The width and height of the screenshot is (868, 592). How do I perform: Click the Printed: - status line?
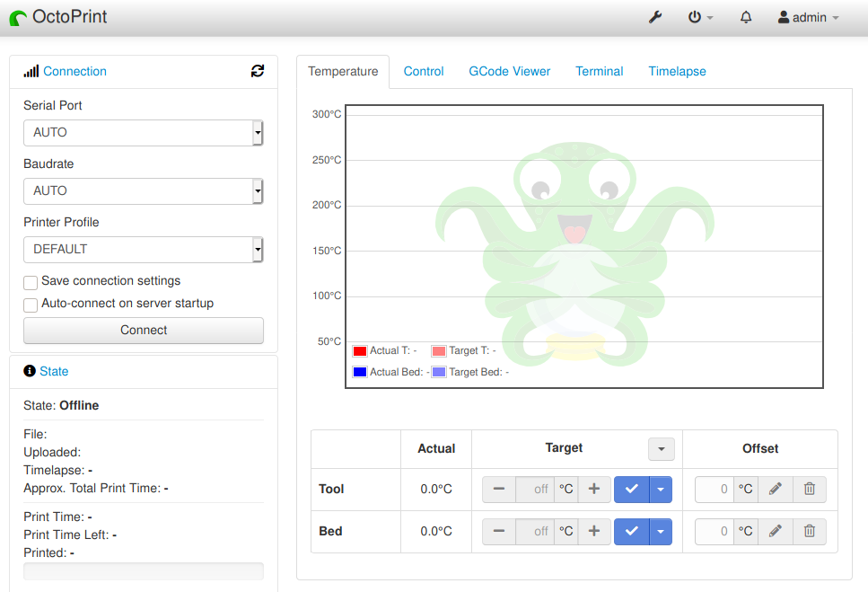pyautogui.click(x=48, y=552)
